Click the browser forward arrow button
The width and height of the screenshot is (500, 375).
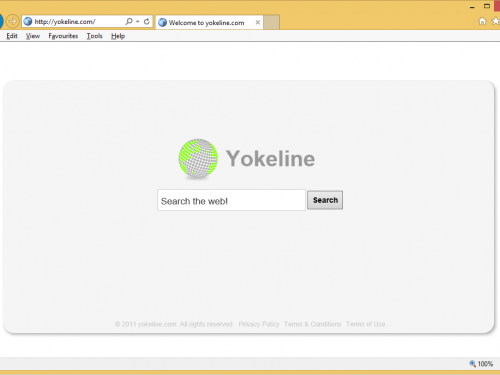(x=12, y=22)
